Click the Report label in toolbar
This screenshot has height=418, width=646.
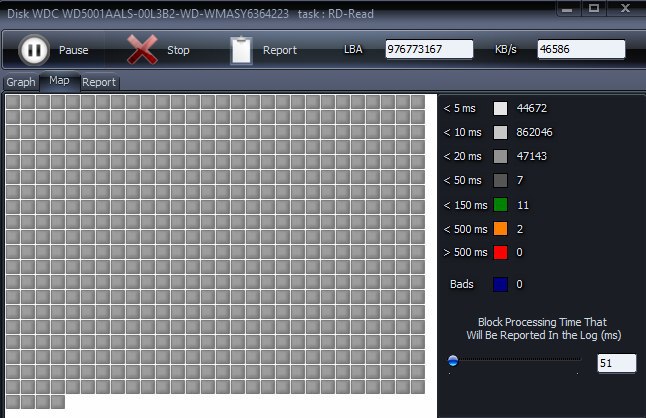(x=280, y=50)
